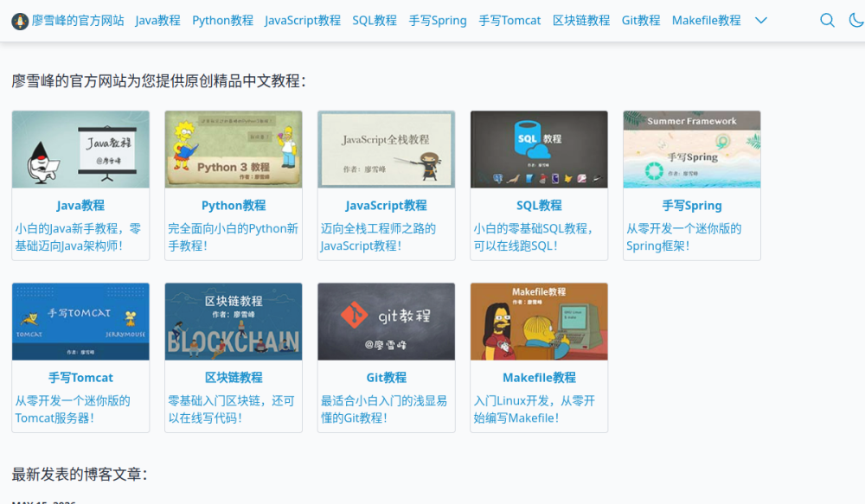This screenshot has width=865, height=504.
Task: Open the BLOCKCHAIN cover image
Action: click(234, 322)
